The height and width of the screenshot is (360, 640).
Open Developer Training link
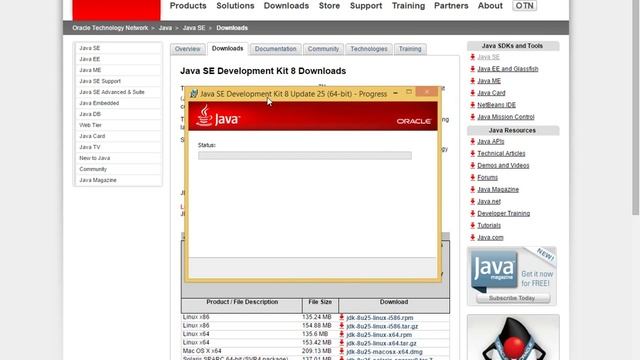(x=504, y=213)
